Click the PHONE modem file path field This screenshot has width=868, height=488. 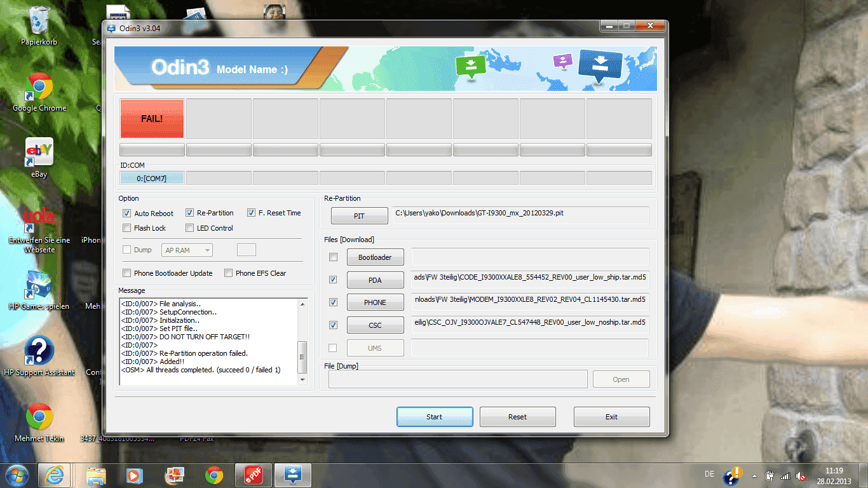[x=530, y=302]
